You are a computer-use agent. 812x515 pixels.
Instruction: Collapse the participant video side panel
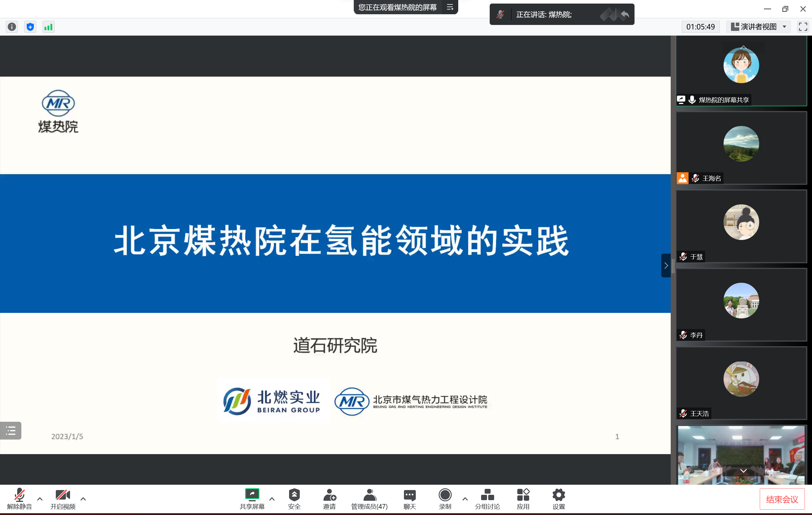pos(666,266)
